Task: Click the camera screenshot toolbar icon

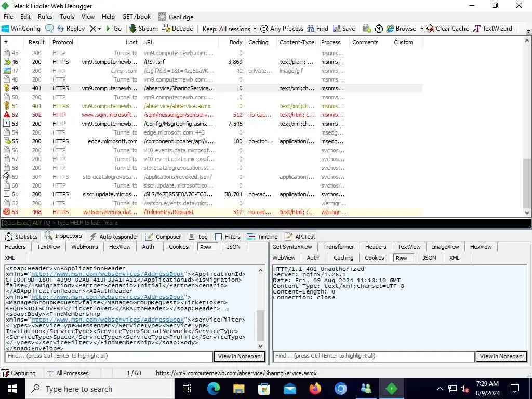Action: pos(366,29)
